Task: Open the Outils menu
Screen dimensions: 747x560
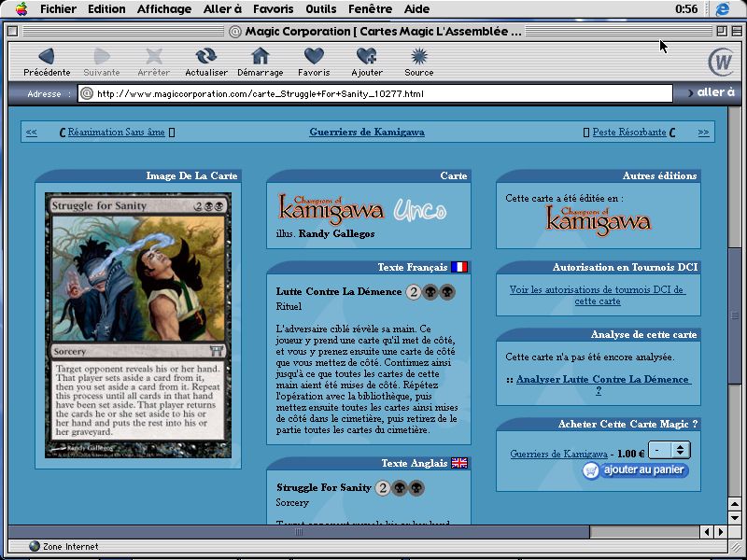Action: pyautogui.click(x=321, y=9)
